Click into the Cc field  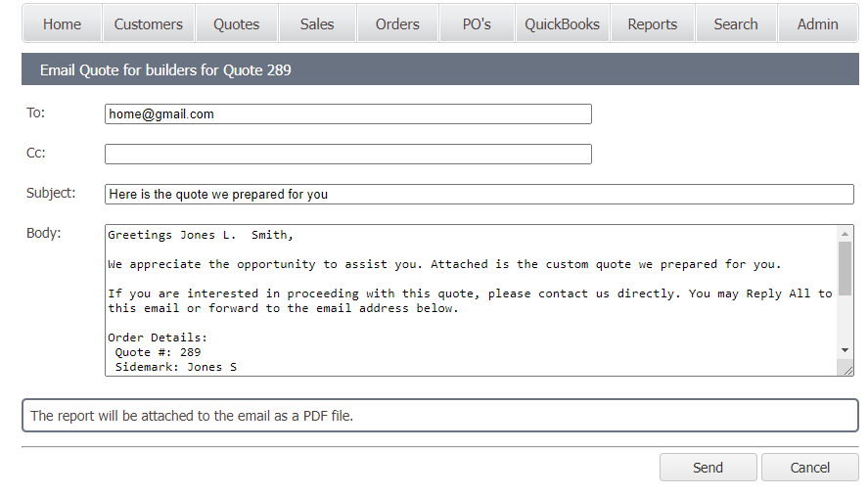pyautogui.click(x=347, y=155)
